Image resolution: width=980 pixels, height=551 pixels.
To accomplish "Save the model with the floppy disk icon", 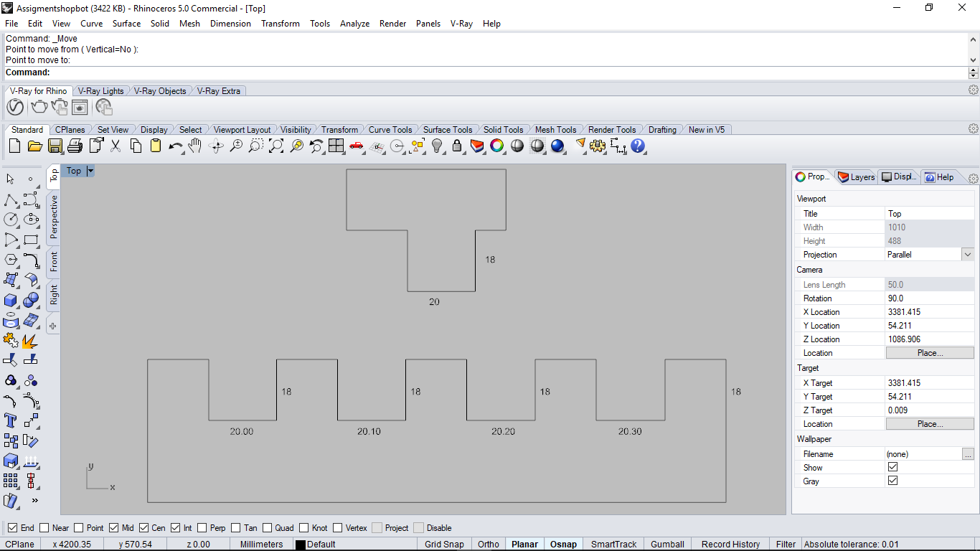I will (x=55, y=146).
